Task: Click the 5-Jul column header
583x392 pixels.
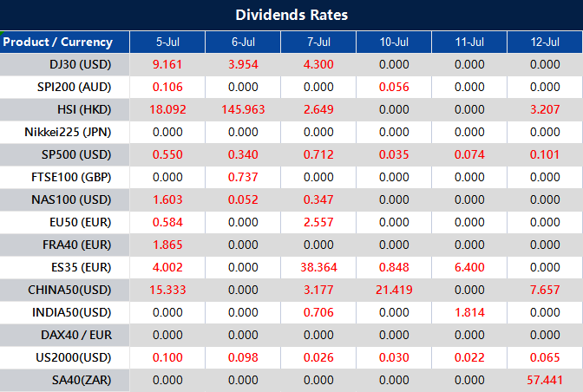Action: [167, 42]
